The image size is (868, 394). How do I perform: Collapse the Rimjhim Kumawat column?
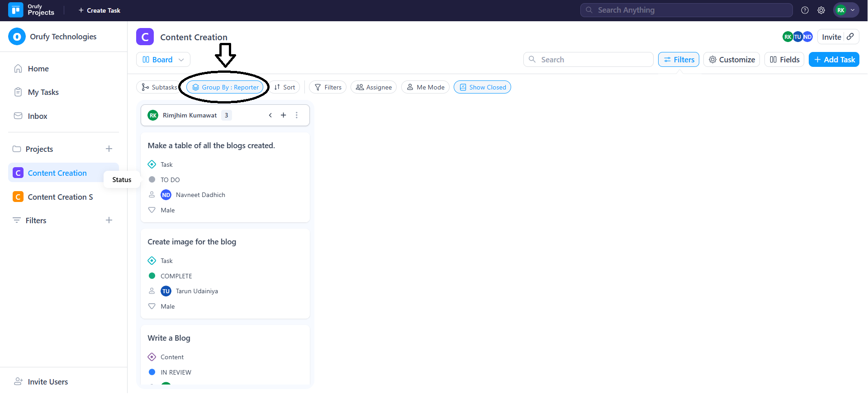pos(270,115)
